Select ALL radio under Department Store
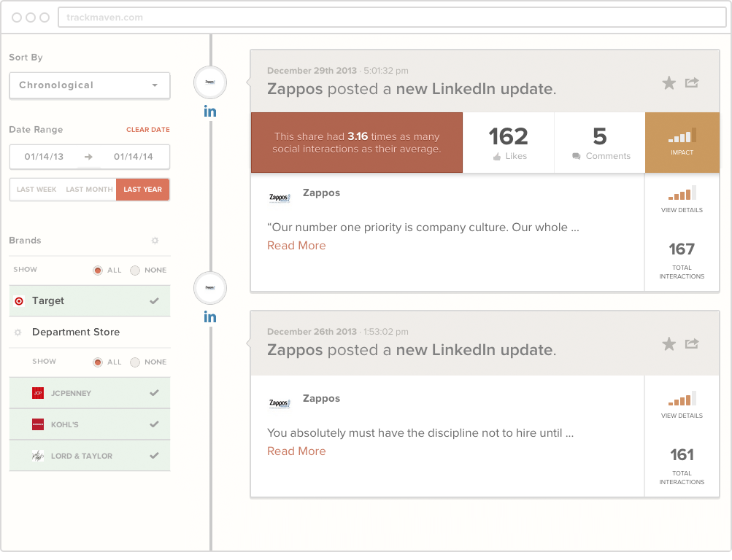 point(98,362)
